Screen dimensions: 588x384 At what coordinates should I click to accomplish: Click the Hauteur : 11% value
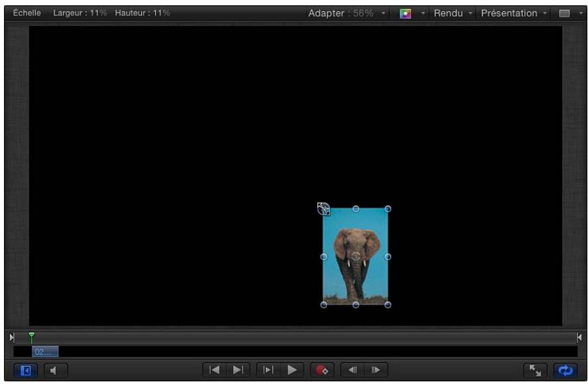143,13
